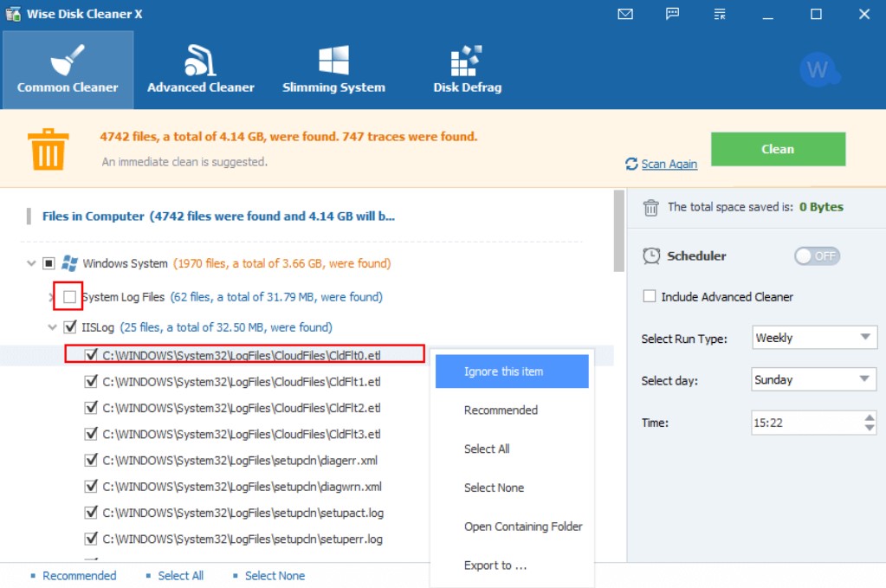
Task: Uncheck the CldFlt3.etl file checkbox
Action: pos(91,434)
